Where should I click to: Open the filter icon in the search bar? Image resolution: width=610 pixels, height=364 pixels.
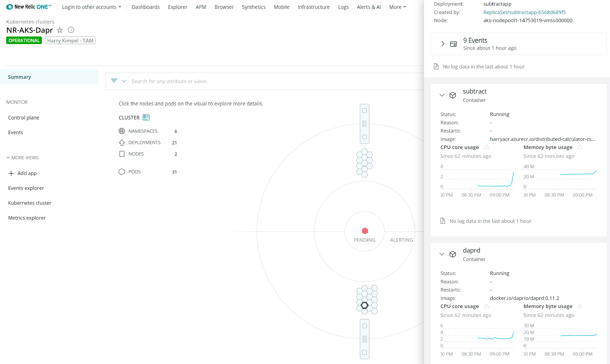pyautogui.click(x=114, y=81)
